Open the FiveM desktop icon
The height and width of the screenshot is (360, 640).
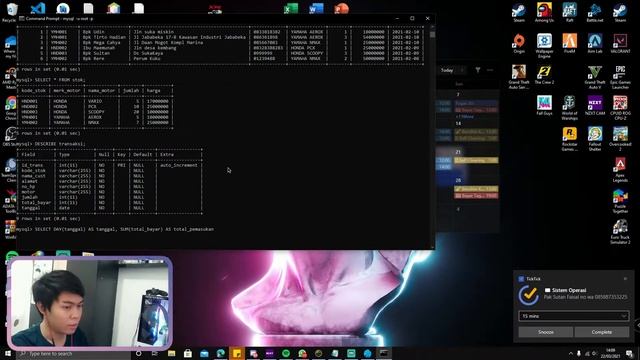pyautogui.click(x=569, y=43)
